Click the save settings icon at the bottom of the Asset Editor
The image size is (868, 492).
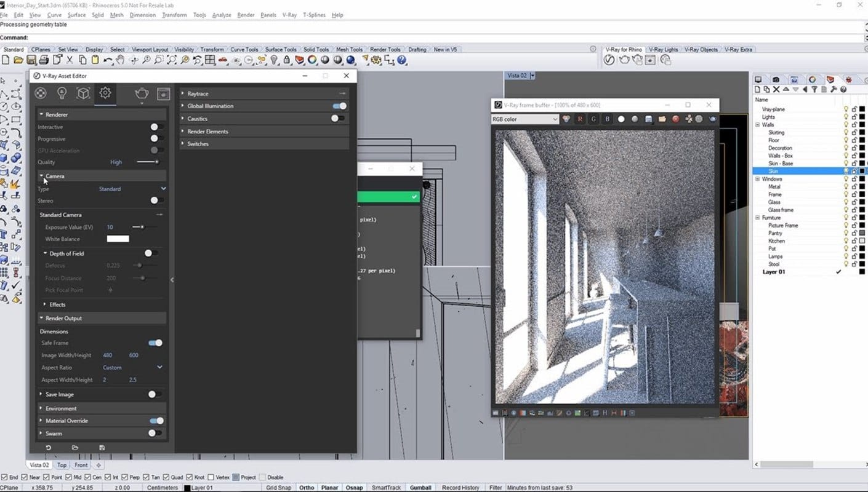(x=102, y=448)
